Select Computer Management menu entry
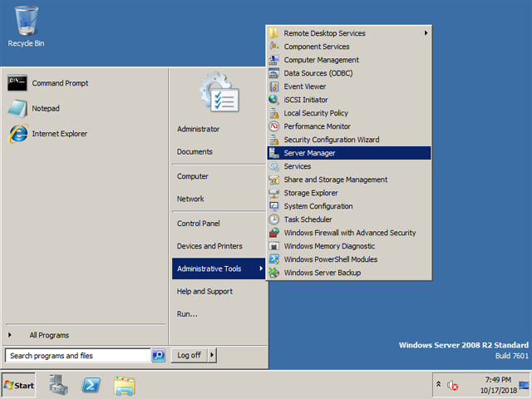Viewport: 532px width, 399px height. click(x=349, y=60)
